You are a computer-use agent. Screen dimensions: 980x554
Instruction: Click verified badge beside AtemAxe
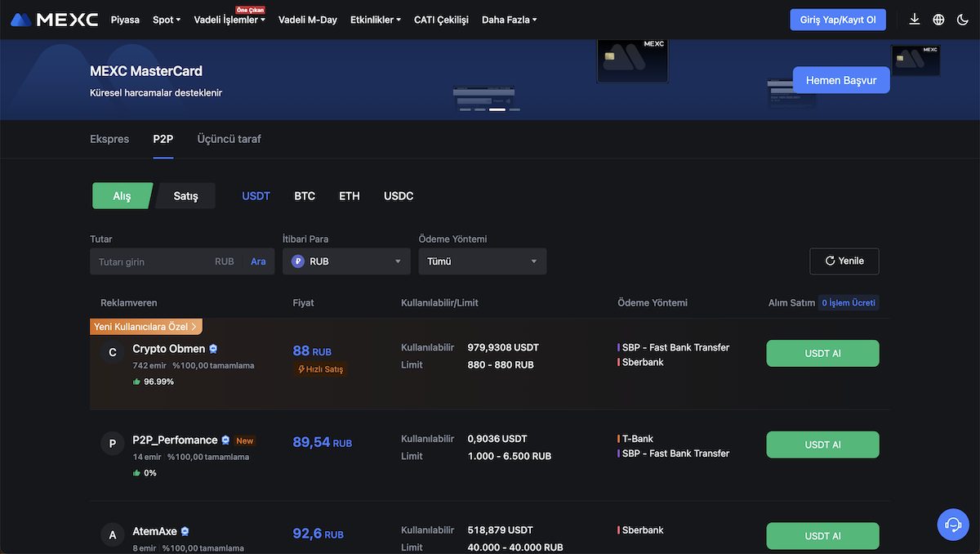click(x=185, y=532)
